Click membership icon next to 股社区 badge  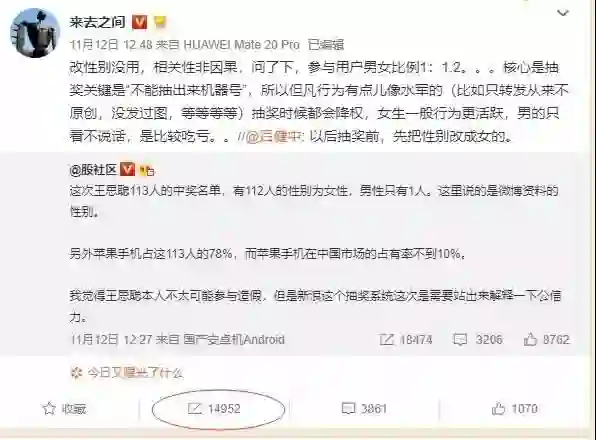pyautogui.click(x=147, y=171)
